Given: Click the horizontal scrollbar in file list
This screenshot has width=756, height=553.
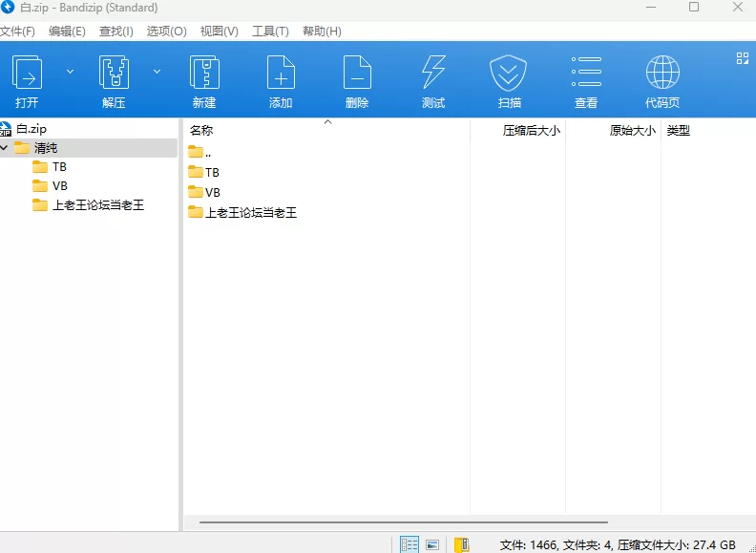Looking at the screenshot, I should click(x=404, y=522).
